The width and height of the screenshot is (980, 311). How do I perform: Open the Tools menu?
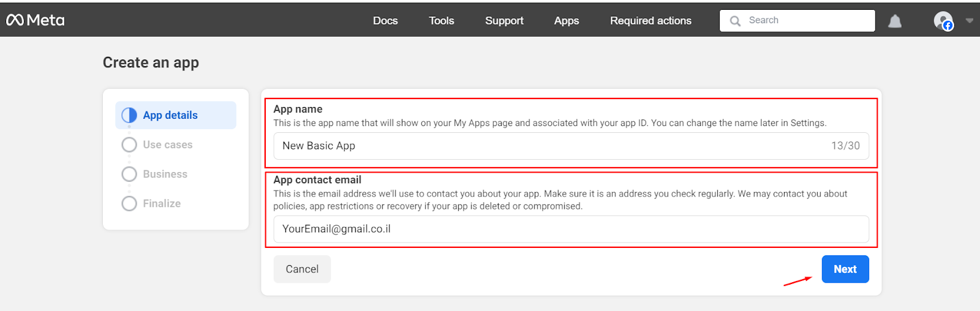tap(441, 20)
